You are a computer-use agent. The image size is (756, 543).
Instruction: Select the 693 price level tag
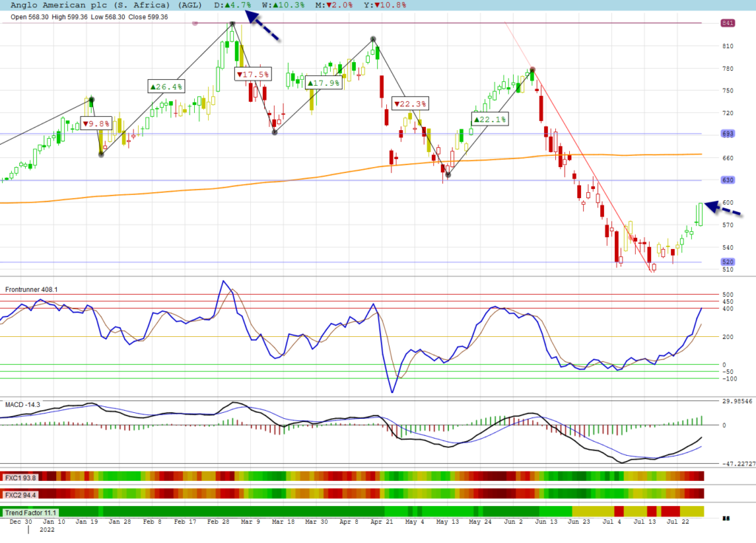pos(727,134)
